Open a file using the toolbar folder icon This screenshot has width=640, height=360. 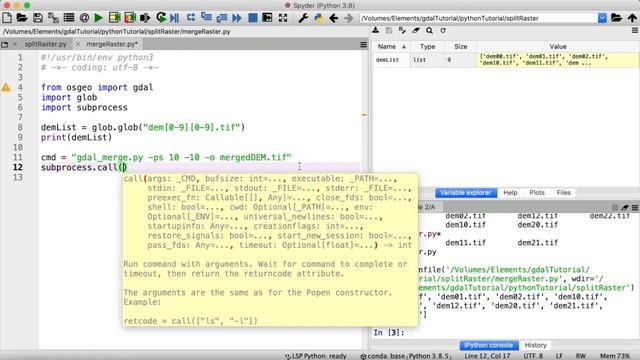tap(22, 18)
